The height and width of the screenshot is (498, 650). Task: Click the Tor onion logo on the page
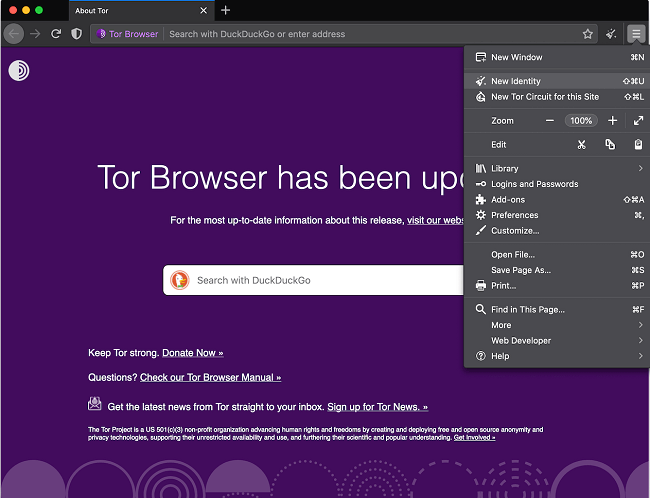(19, 70)
